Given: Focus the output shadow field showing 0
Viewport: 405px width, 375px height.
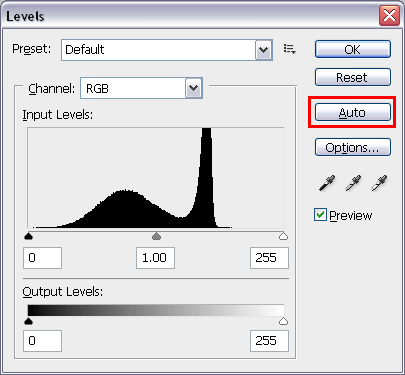Looking at the screenshot, I should click(x=42, y=341).
